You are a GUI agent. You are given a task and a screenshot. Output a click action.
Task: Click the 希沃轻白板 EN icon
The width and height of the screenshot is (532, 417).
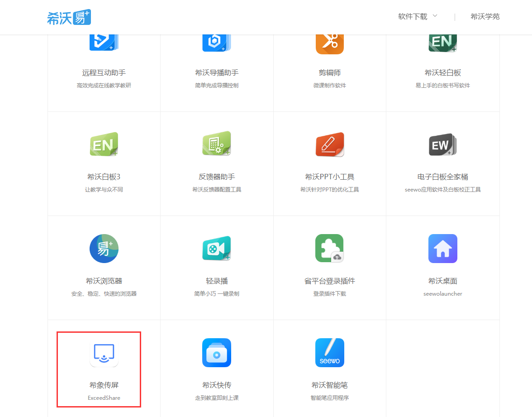(x=442, y=43)
